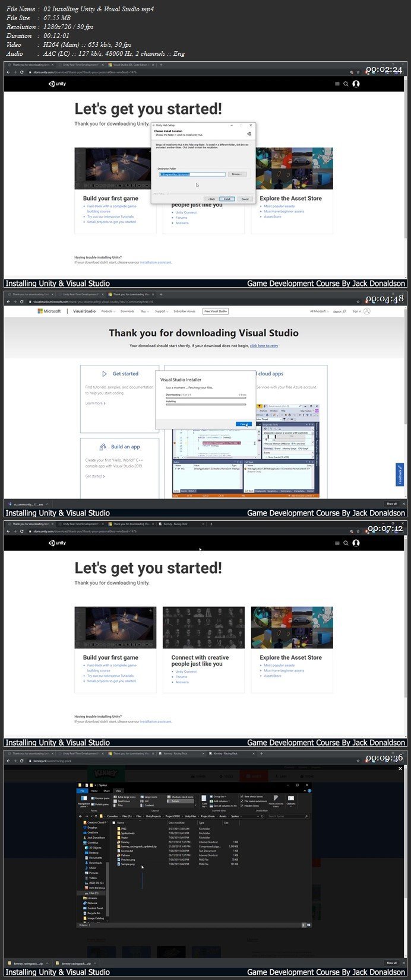411x980 pixels.
Task: Click the Back button in Unity Hub Setup
Action: [x=210, y=199]
